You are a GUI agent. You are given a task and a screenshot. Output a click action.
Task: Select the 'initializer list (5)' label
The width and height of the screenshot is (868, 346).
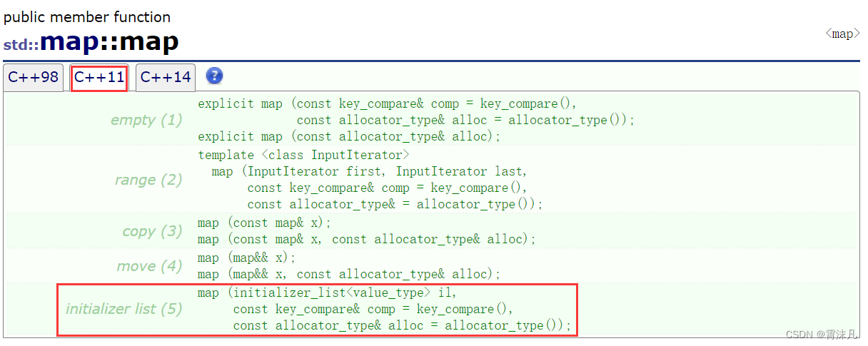click(123, 309)
